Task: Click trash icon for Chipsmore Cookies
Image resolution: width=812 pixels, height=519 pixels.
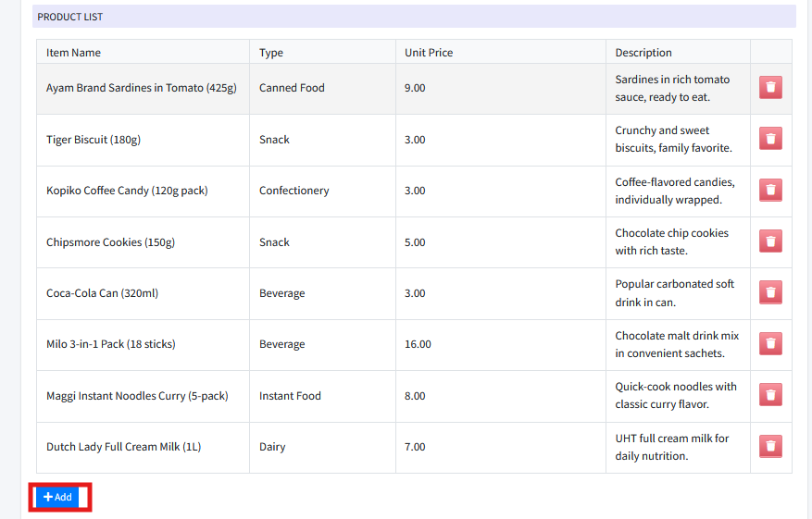Action: 770,242
